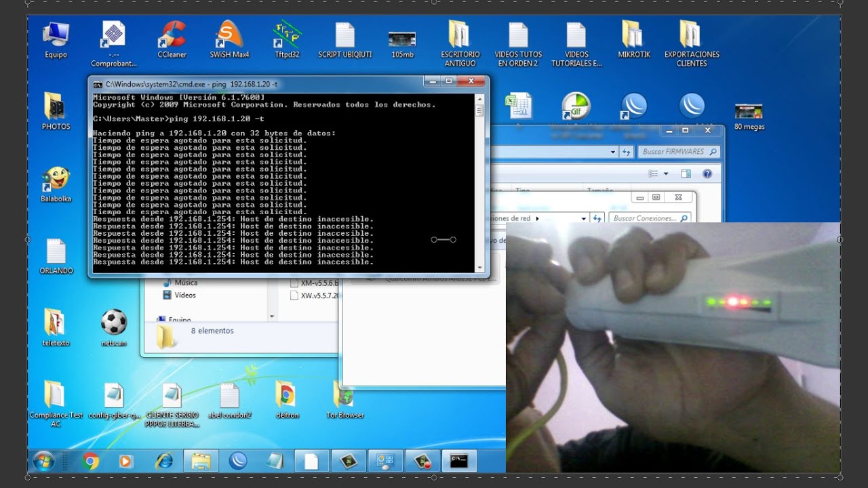Open the Equipo desktop icon

coord(56,39)
